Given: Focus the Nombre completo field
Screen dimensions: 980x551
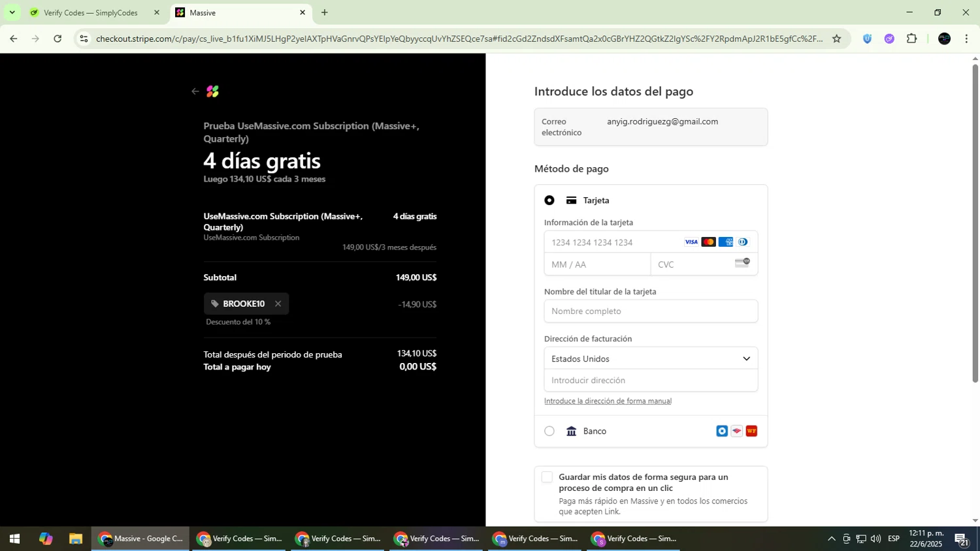Looking at the screenshot, I should 651,311.
